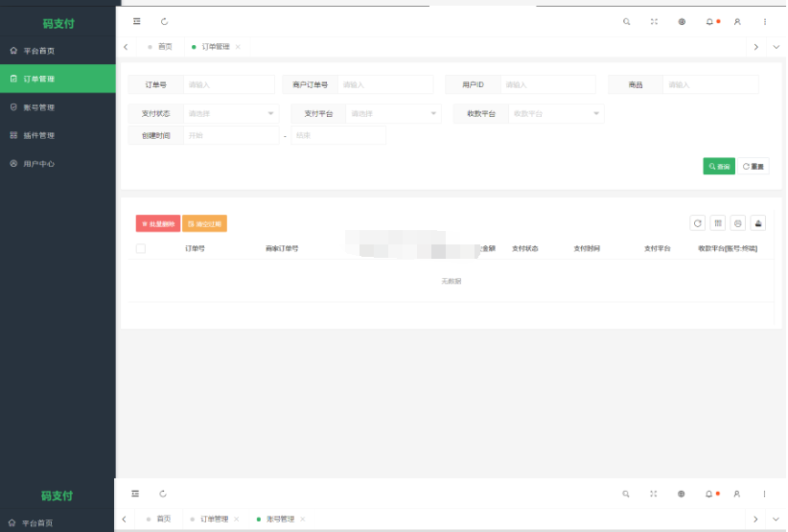Open vertical dots menu in upper header
788x532 pixels.
765,22
